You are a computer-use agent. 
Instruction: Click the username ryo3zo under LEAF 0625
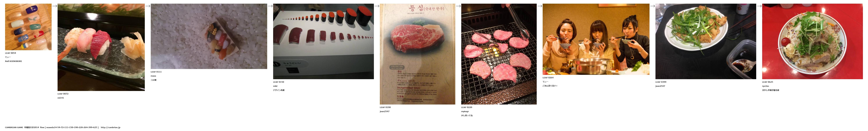[766, 86]
